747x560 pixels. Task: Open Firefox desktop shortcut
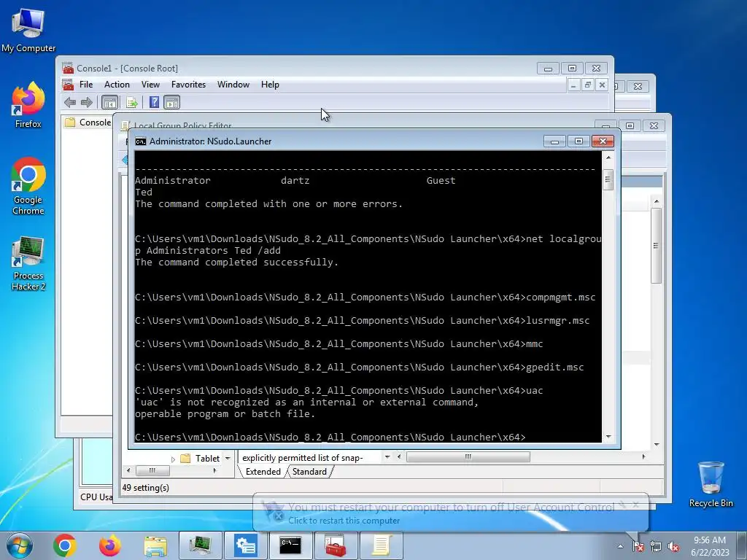pos(28,105)
